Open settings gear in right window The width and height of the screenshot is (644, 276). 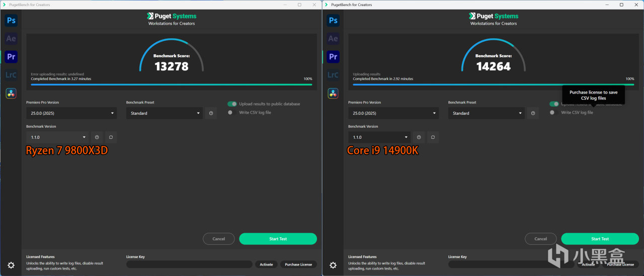click(x=333, y=265)
